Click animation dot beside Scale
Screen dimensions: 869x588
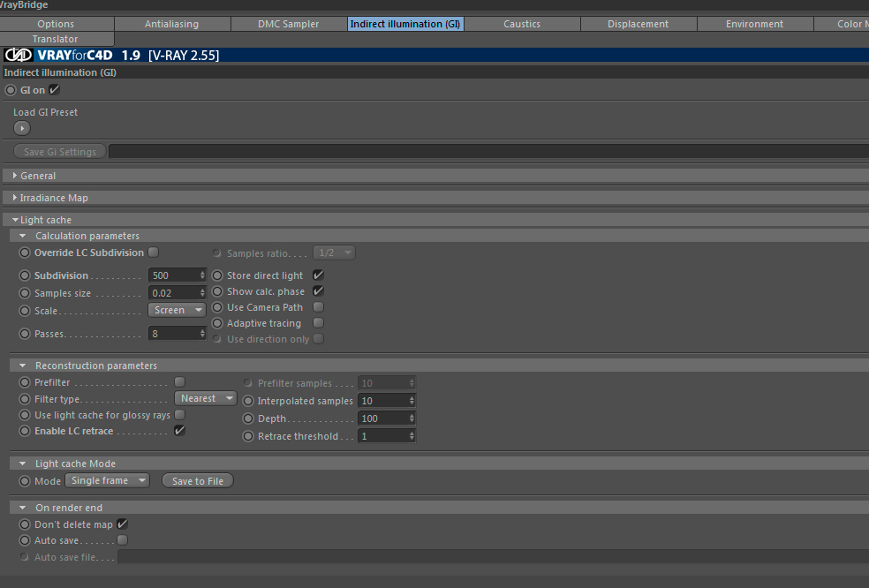pos(25,311)
